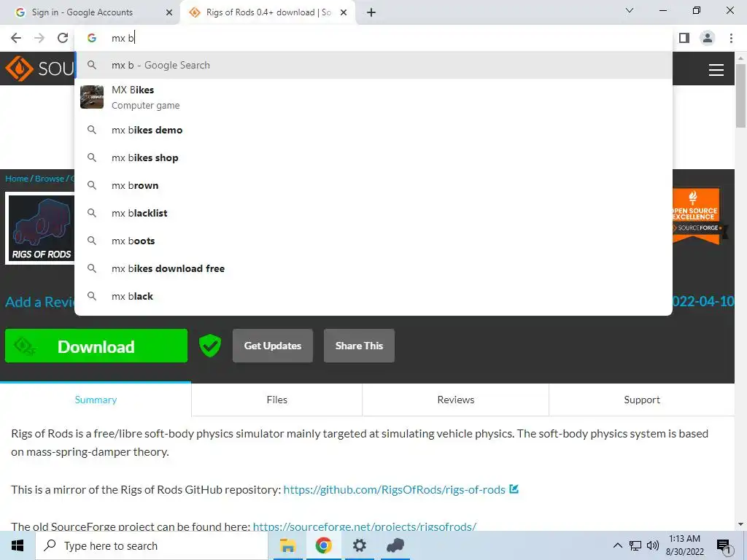Image resolution: width=747 pixels, height=560 pixels.
Task: Click the green security shield checkmark
Action: (x=209, y=345)
